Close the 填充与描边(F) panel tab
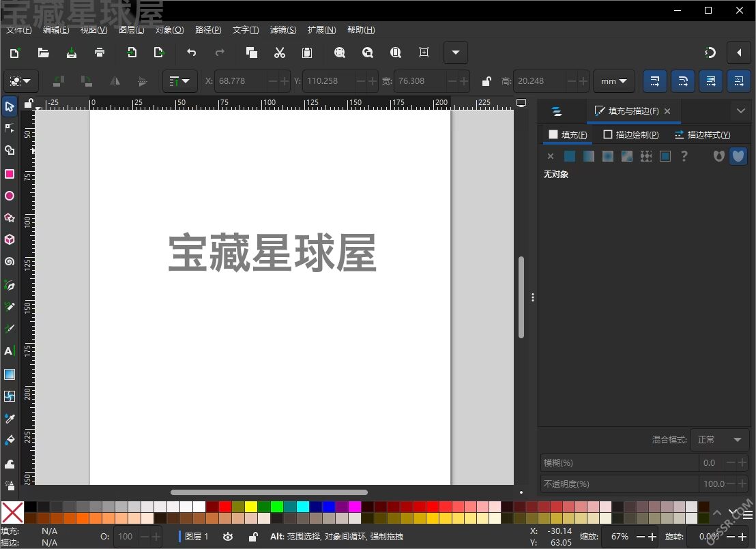Image resolution: width=756 pixels, height=549 pixels. 667,111
